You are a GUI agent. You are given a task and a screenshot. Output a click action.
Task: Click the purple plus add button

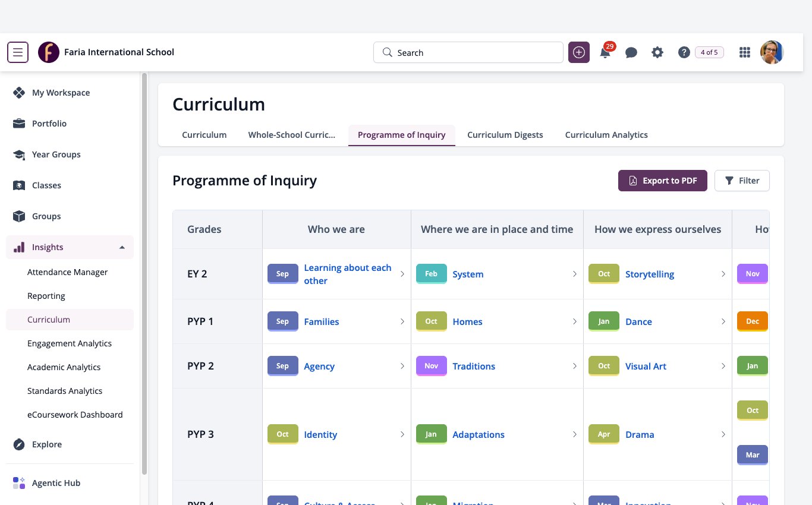pos(579,52)
